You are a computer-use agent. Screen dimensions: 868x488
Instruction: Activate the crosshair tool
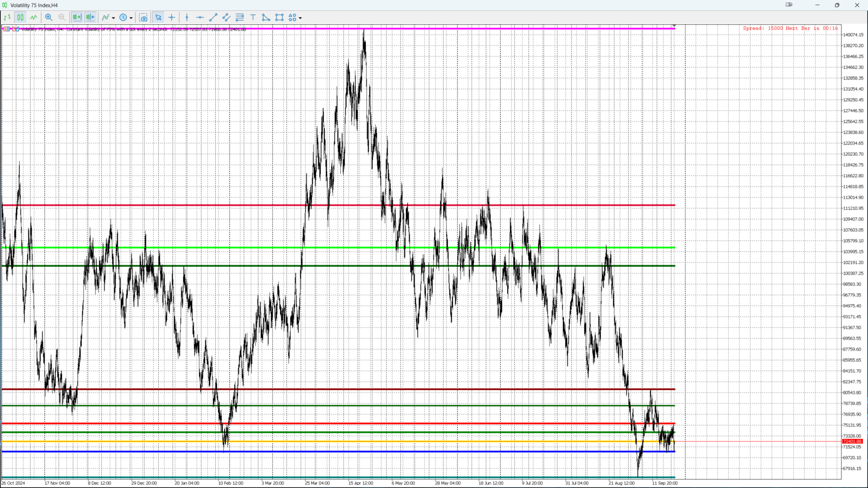172,17
